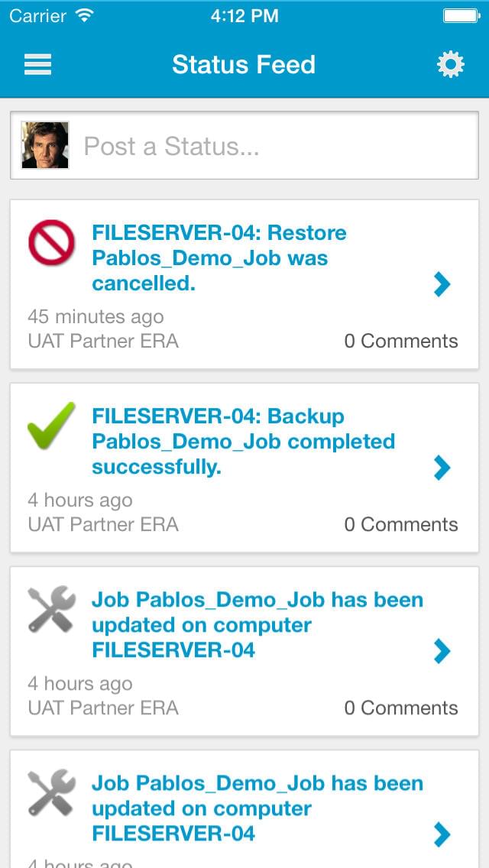Tap the Wi-Fi indicator in status bar
The image size is (489, 868).
coord(86,15)
